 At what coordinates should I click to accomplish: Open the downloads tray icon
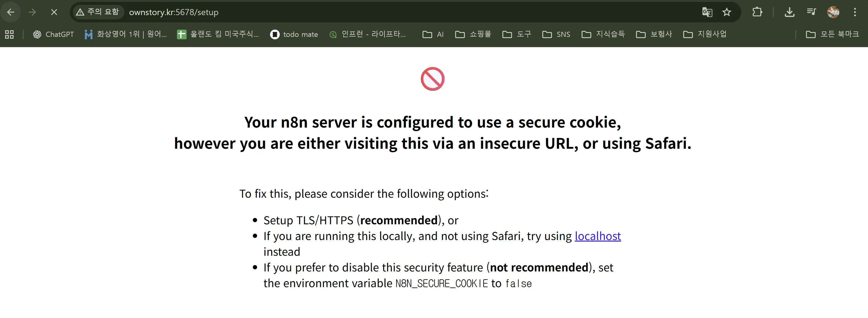tap(789, 12)
